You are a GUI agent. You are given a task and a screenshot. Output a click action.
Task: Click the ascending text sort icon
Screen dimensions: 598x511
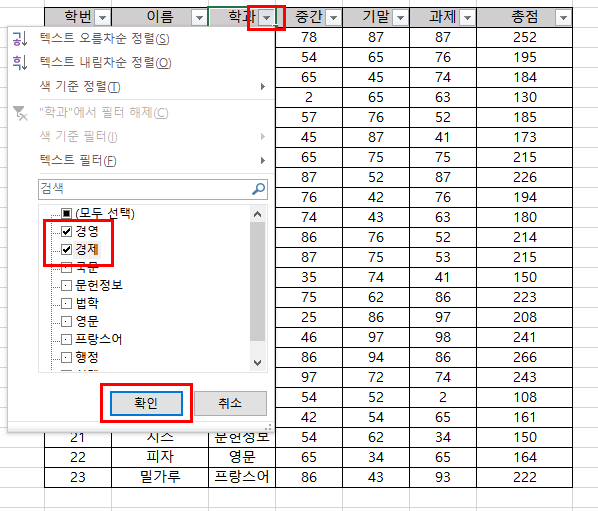(x=20, y=39)
